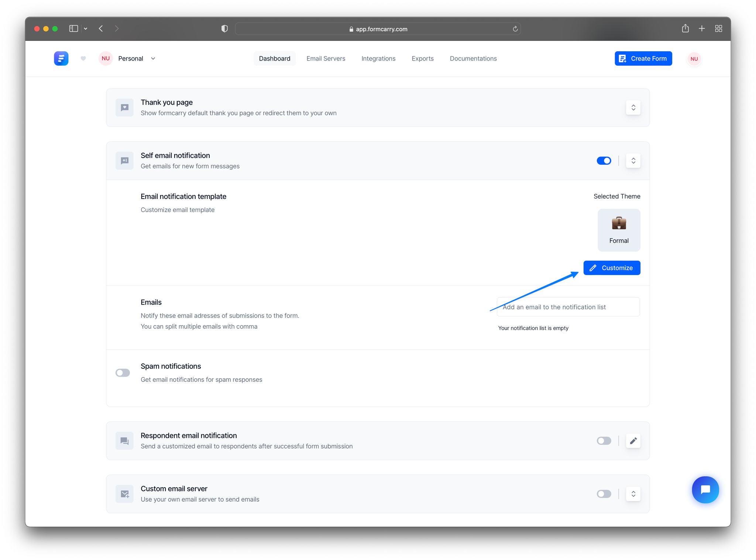Toggle the Safari sidebar icon

[x=73, y=28]
